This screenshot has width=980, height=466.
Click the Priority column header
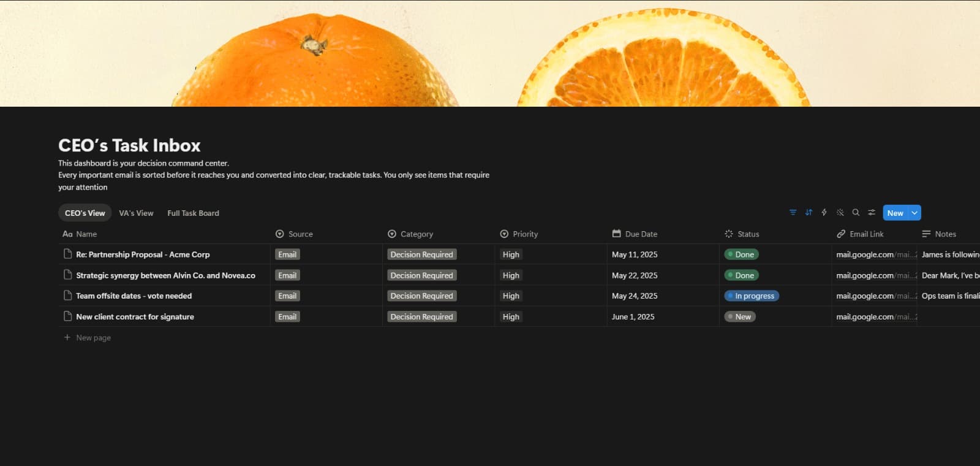pos(551,234)
